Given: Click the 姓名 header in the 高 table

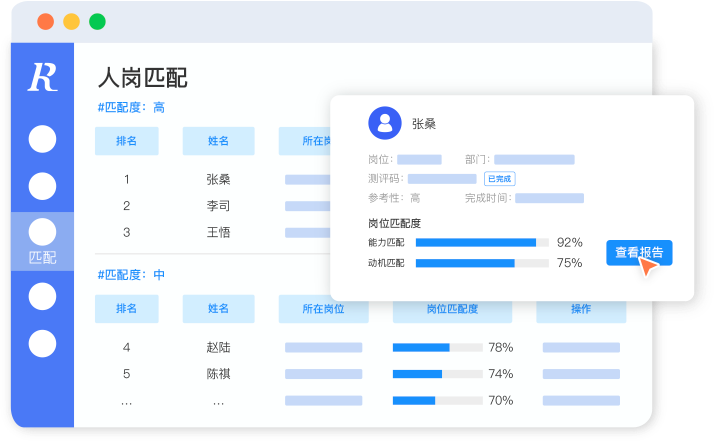Looking at the screenshot, I should [219, 141].
